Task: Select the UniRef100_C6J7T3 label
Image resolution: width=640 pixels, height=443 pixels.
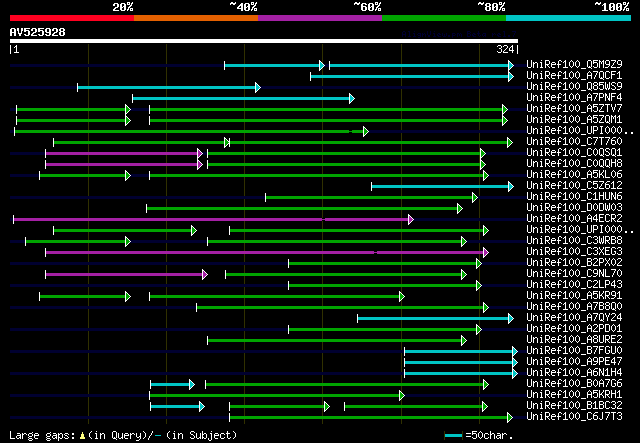Action: (574, 417)
